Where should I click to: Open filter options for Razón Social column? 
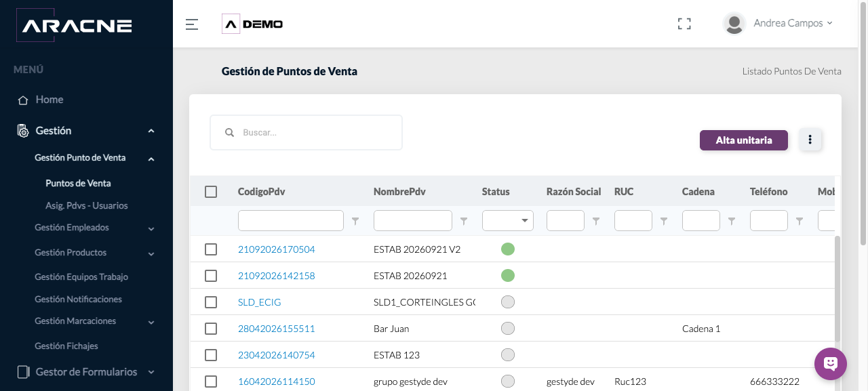click(x=596, y=221)
